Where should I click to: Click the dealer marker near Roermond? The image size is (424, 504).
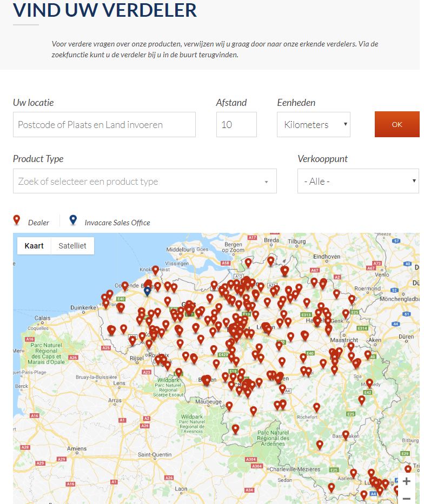352,298
